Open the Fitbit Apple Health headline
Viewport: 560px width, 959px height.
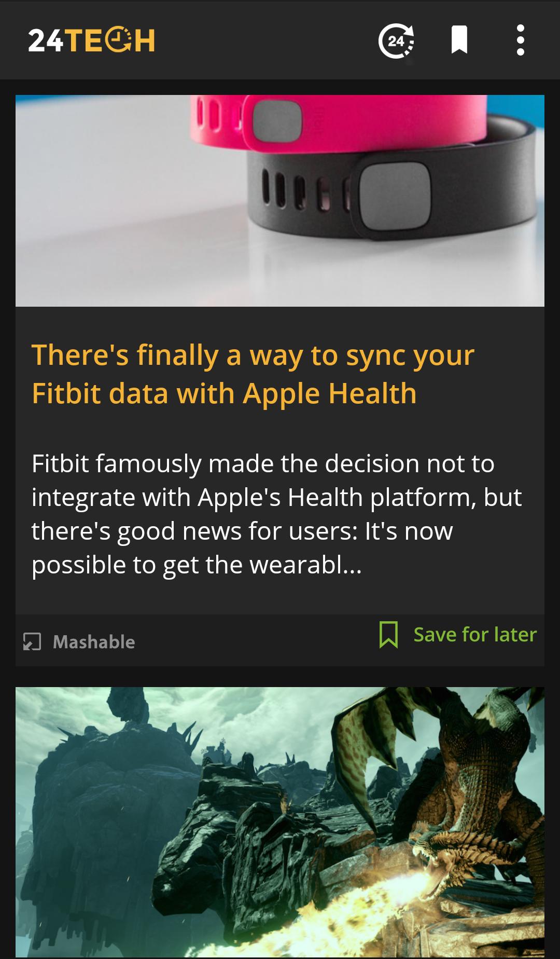tap(253, 374)
